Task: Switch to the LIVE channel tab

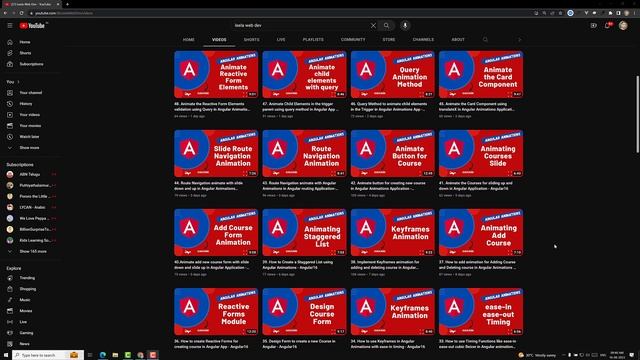Action: click(281, 40)
